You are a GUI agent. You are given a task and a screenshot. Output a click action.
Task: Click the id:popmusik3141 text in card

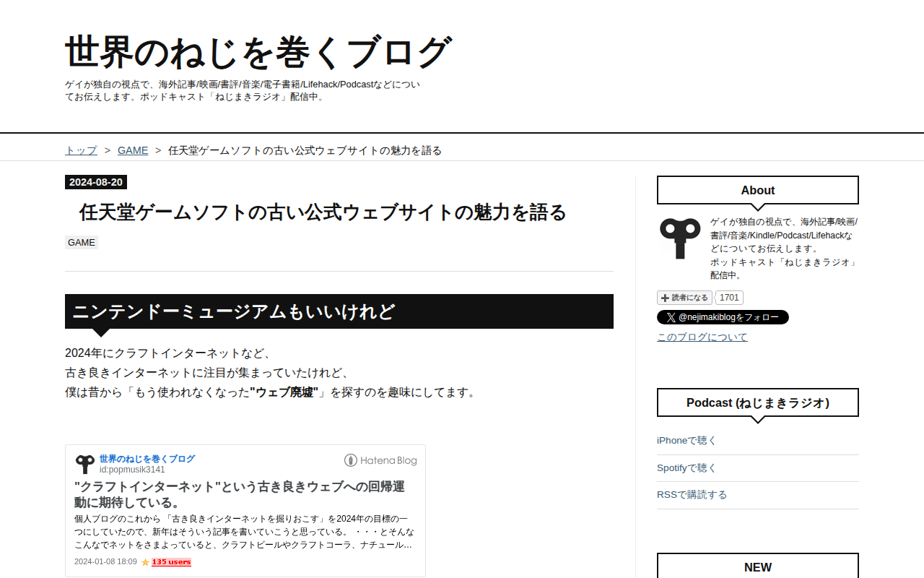point(132,470)
